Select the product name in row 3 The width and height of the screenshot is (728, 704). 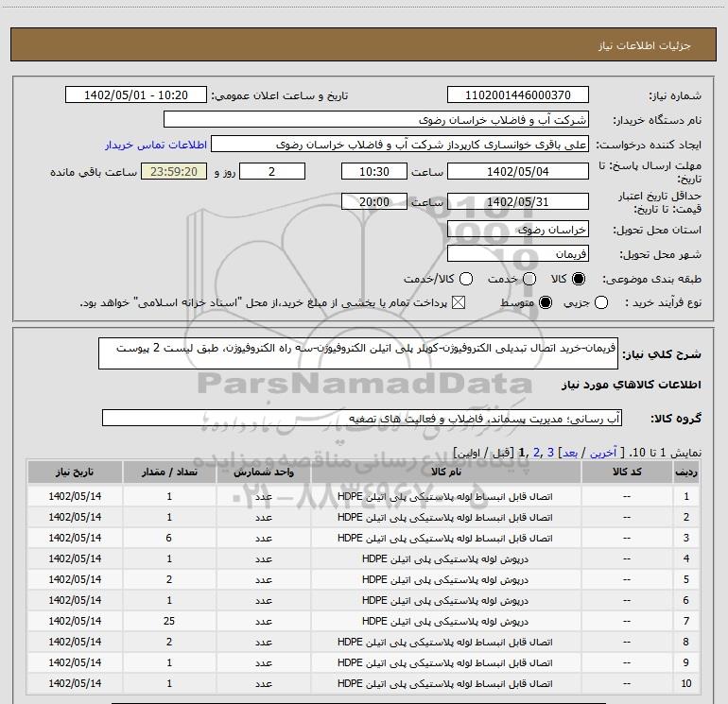pos(445,538)
